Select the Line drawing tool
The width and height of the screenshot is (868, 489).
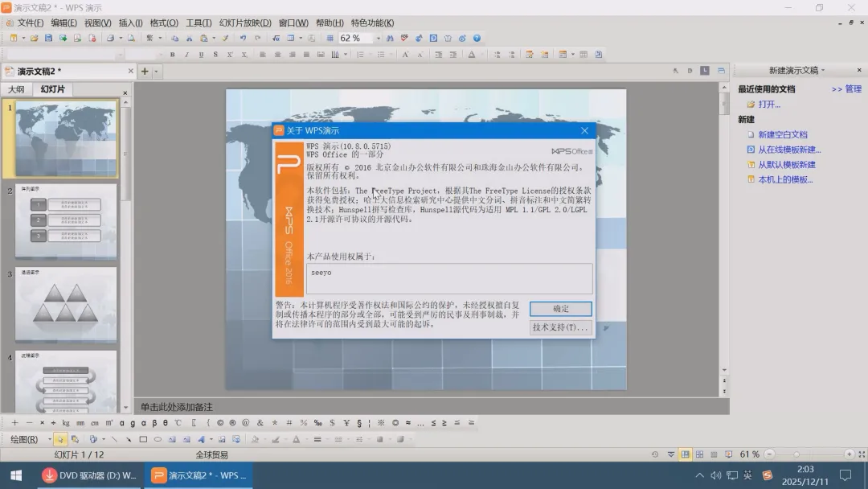click(x=114, y=439)
